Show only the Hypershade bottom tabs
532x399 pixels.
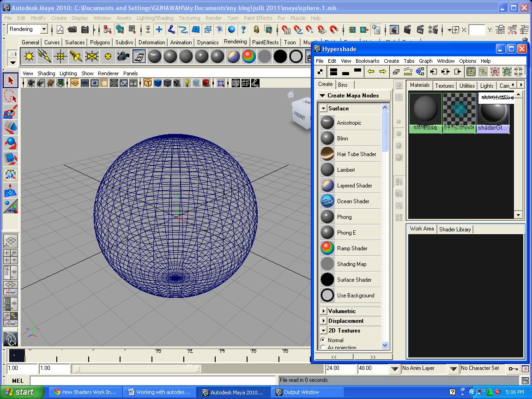345,72
